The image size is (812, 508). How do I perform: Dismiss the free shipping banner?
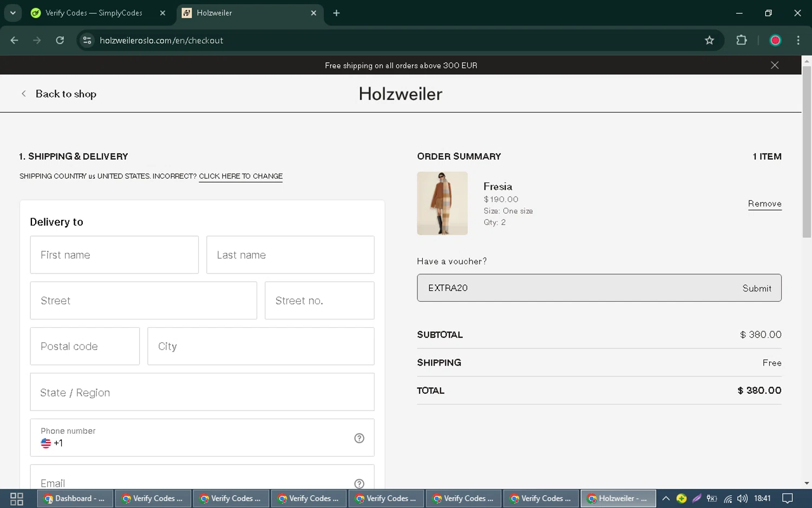click(x=775, y=65)
